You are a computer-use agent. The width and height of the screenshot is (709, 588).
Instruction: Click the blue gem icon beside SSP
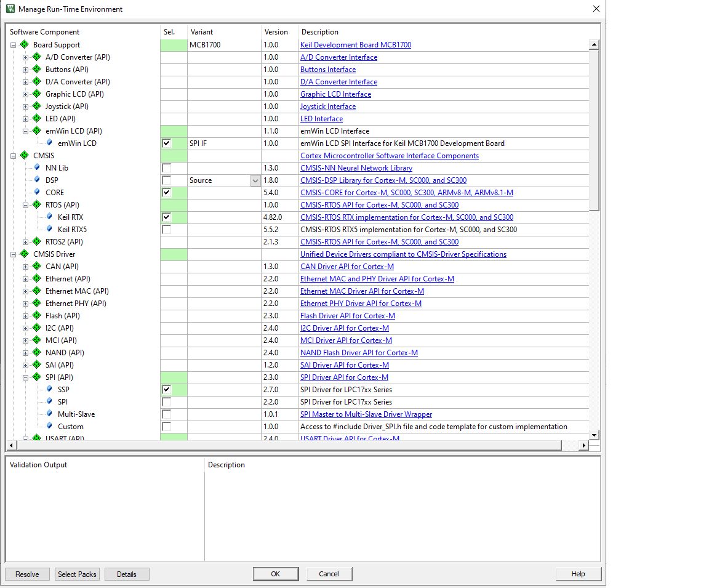[x=49, y=389]
